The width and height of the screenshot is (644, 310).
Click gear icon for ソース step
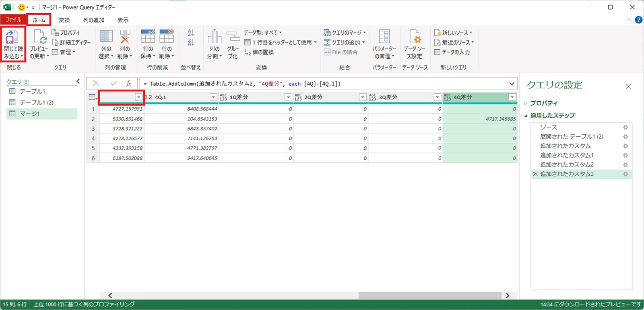625,127
